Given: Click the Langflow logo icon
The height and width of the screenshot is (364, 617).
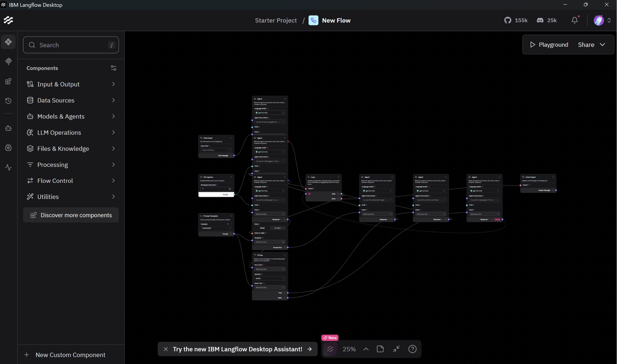Looking at the screenshot, I should point(8,21).
